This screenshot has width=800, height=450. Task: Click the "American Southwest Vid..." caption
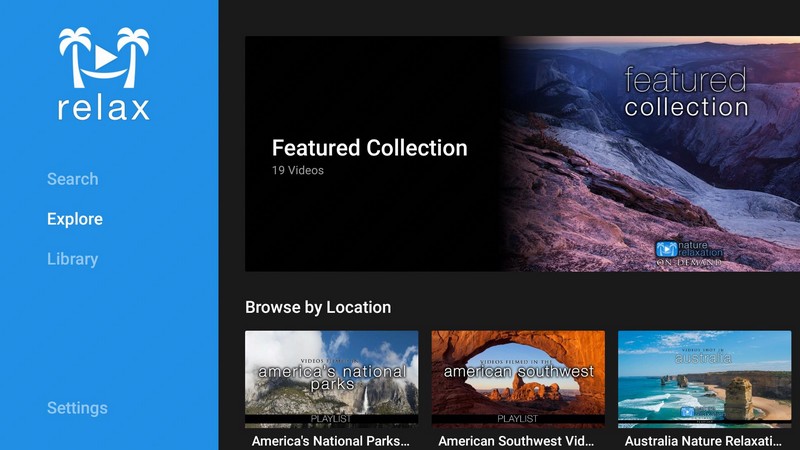tap(518, 440)
